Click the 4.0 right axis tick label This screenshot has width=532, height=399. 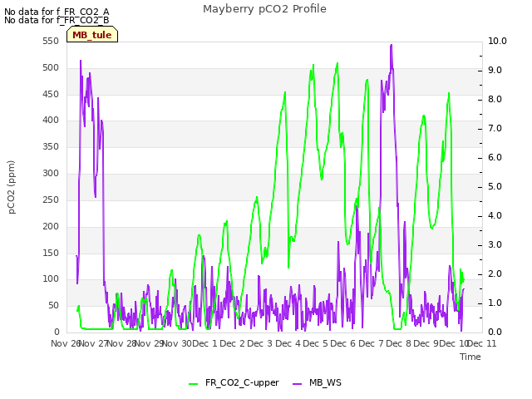pyautogui.click(x=495, y=216)
